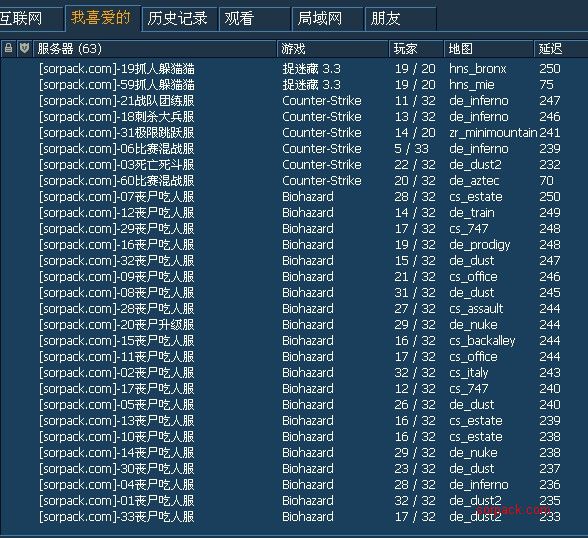This screenshot has width=588, height=538.
Task: Sort by the 玩家 column header
Action: point(416,48)
